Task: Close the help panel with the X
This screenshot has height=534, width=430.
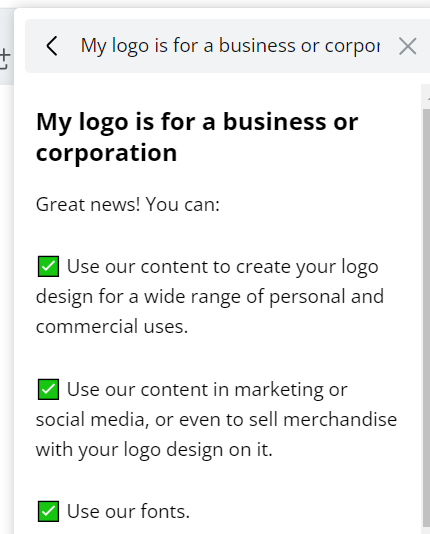Action: click(x=408, y=46)
